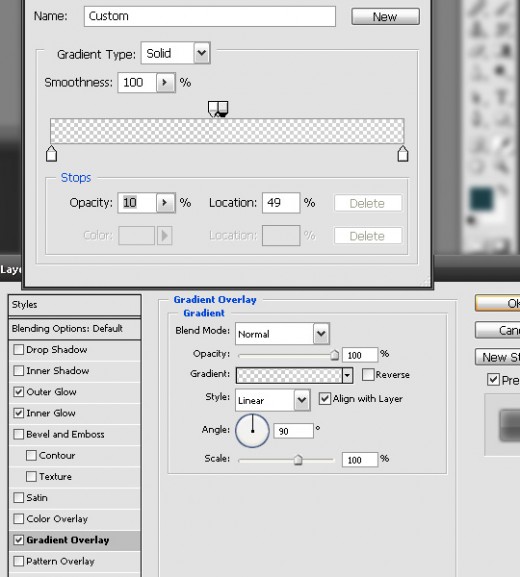Enable the Bevel and Emboss checkbox
Screen dimensions: 520x577
click(x=18, y=434)
